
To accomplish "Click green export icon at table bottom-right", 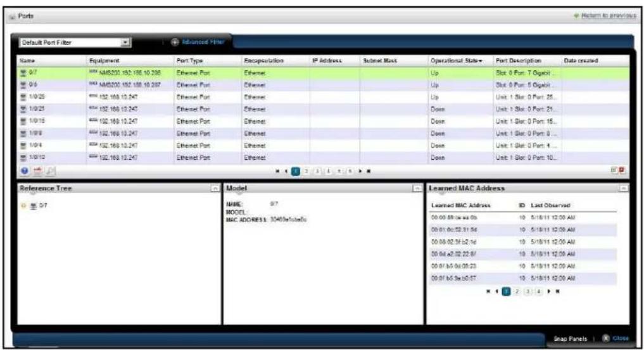I will pyautogui.click(x=614, y=170).
